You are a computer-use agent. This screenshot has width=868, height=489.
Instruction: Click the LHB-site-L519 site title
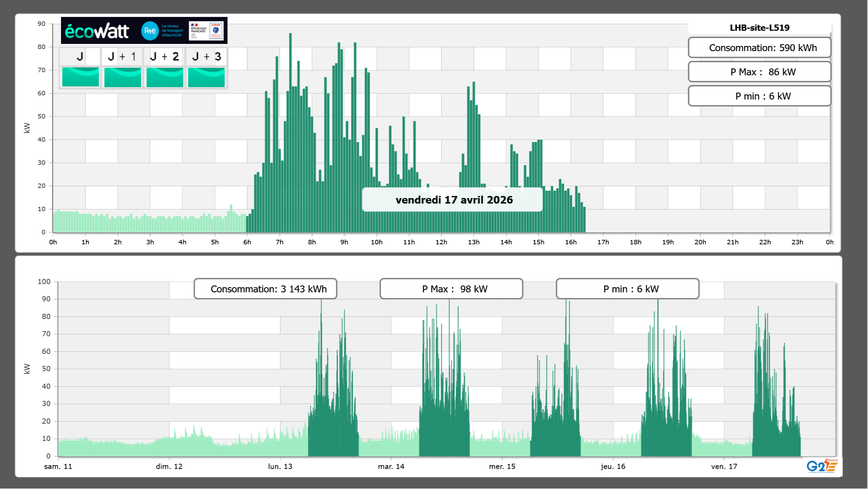pos(759,28)
